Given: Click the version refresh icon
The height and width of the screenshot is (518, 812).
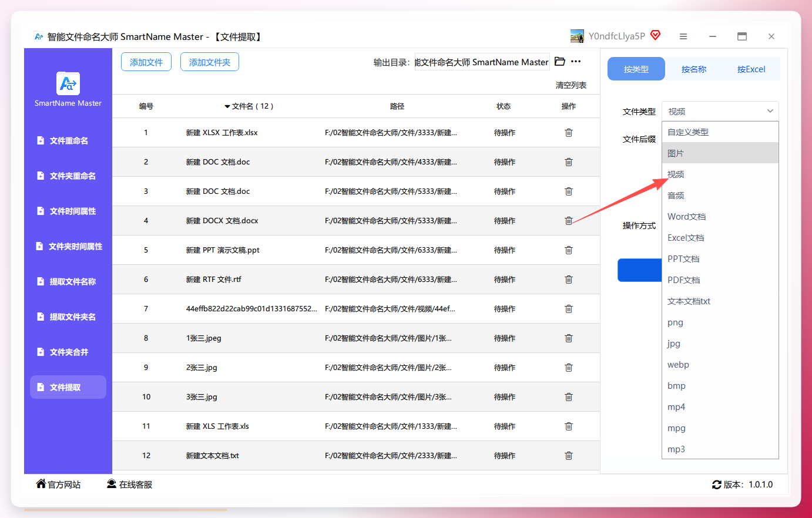Looking at the screenshot, I should pos(717,485).
